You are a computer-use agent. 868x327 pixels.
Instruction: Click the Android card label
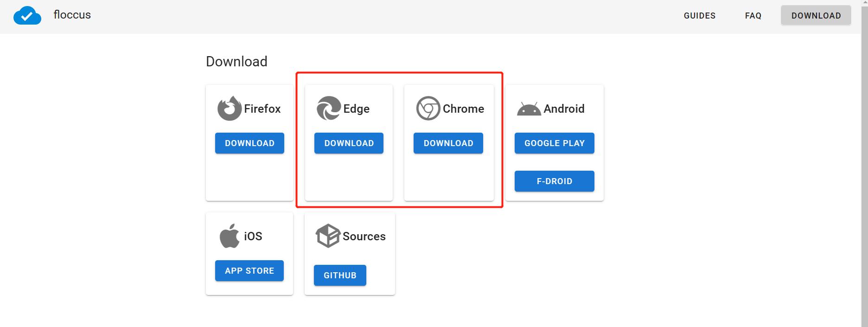tap(564, 109)
